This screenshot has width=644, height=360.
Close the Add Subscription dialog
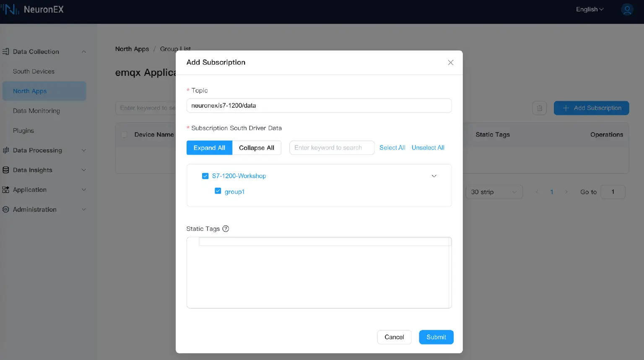450,62
